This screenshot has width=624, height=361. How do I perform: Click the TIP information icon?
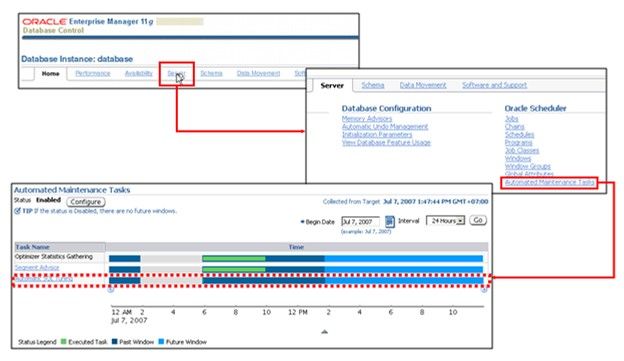click(17, 211)
